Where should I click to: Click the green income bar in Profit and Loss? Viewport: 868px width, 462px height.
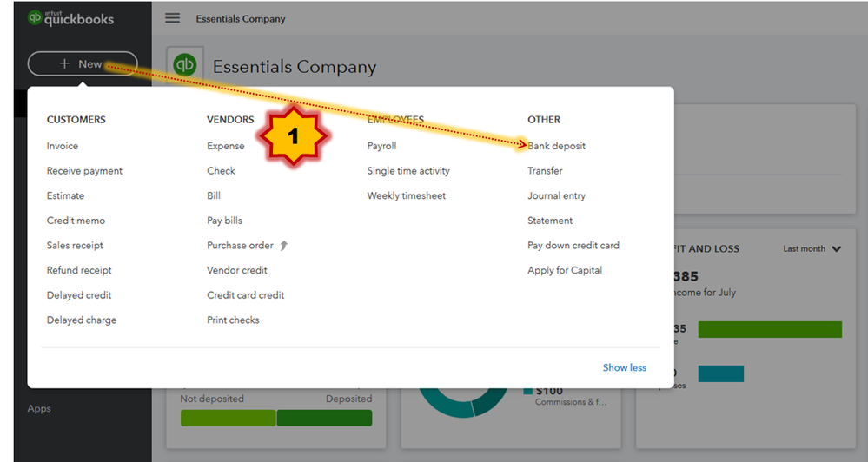770,329
